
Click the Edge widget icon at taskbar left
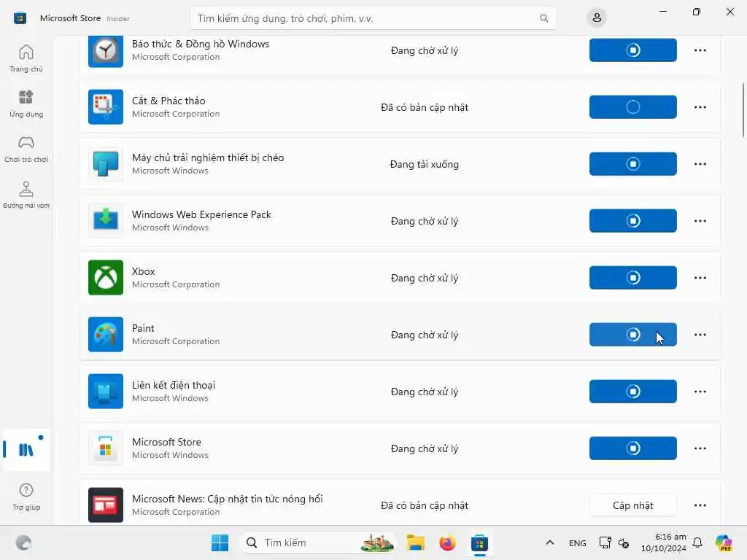pyautogui.click(x=23, y=542)
